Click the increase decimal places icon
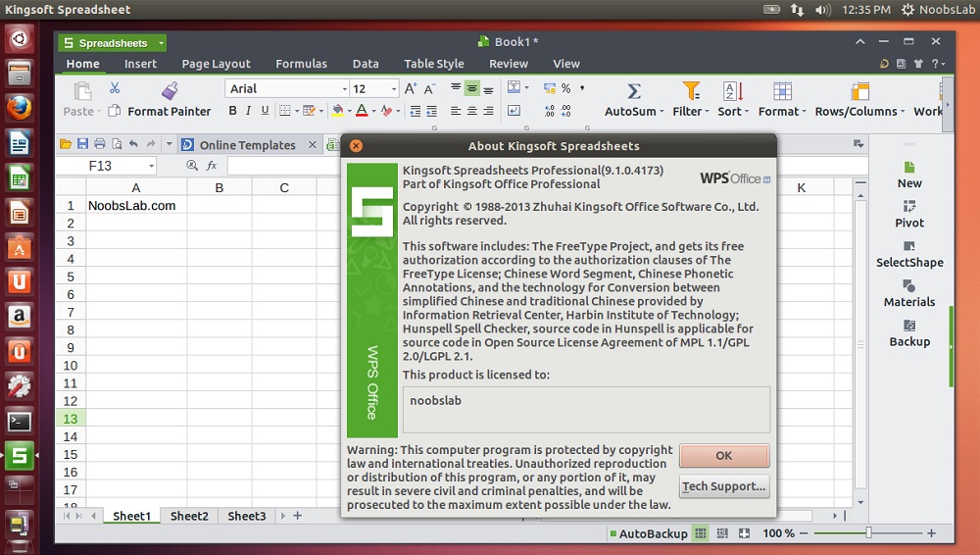This screenshot has width=980, height=555. pyautogui.click(x=549, y=111)
